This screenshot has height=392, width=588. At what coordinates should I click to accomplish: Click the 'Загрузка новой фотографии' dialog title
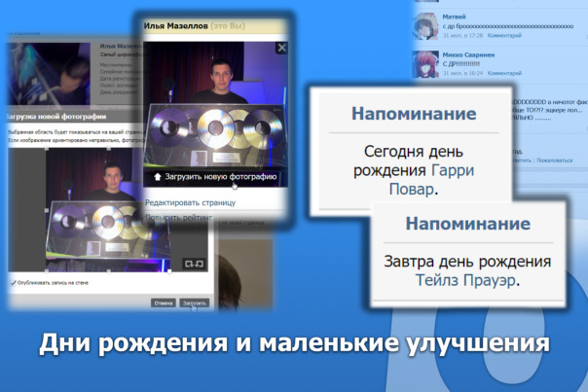(56, 117)
